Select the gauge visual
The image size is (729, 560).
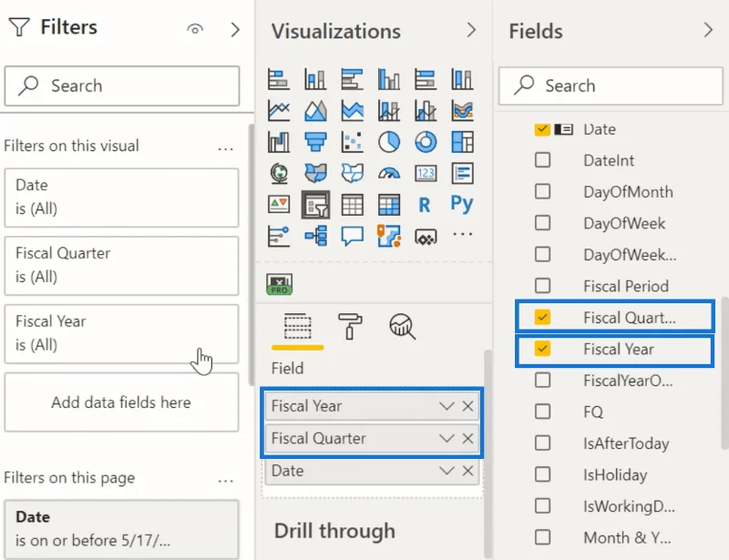pos(389,173)
